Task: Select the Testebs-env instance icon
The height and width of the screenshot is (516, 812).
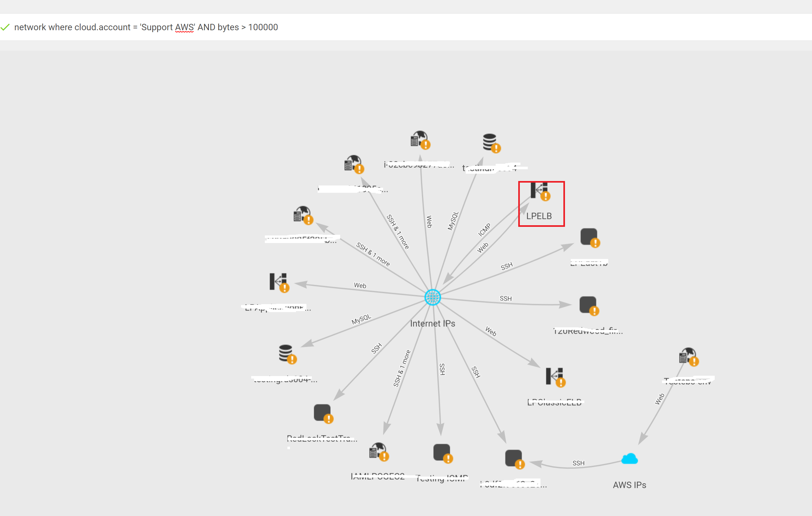Action: click(x=688, y=357)
